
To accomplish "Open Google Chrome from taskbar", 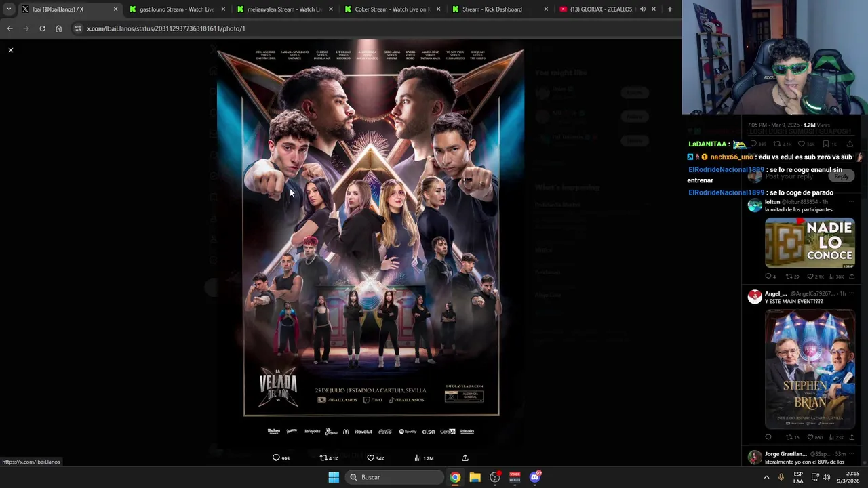I will pyautogui.click(x=455, y=477).
